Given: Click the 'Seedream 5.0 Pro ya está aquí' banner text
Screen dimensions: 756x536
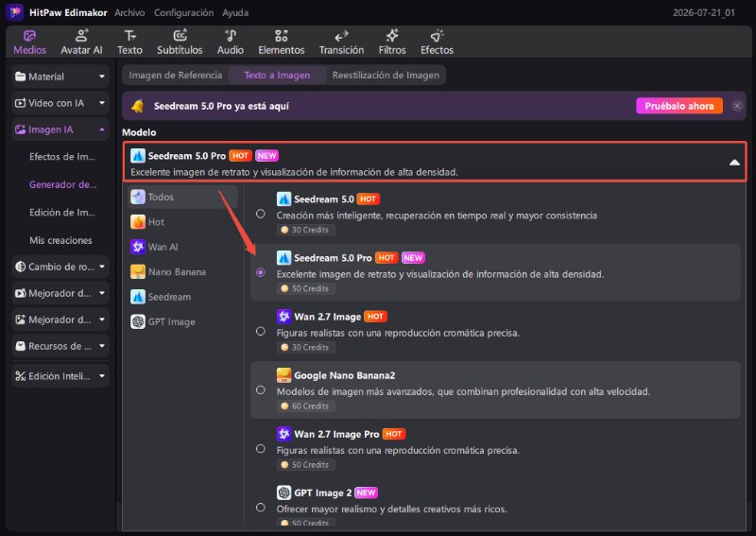Looking at the screenshot, I should click(221, 106).
